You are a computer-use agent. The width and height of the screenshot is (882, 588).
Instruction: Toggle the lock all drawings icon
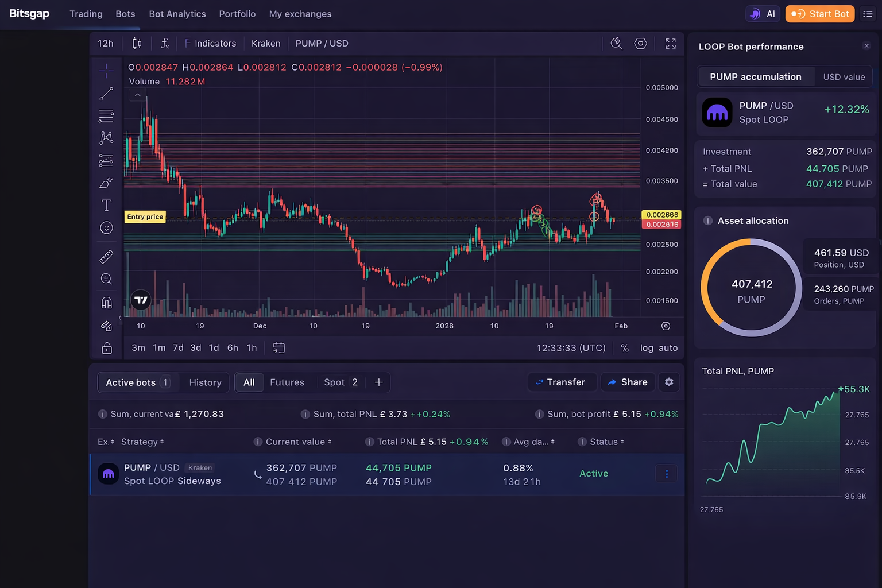[x=106, y=348]
